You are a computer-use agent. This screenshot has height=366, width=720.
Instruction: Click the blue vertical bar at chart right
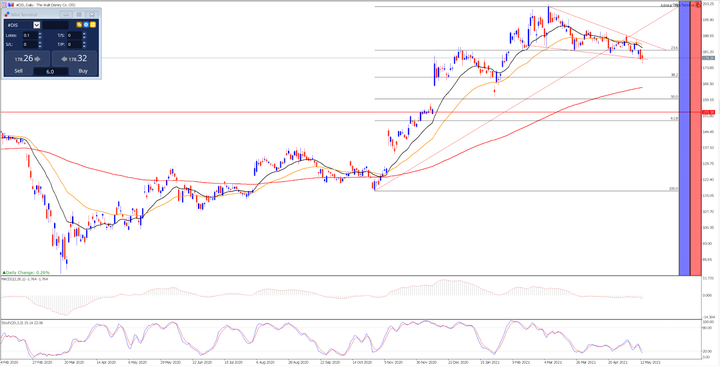tap(684, 138)
